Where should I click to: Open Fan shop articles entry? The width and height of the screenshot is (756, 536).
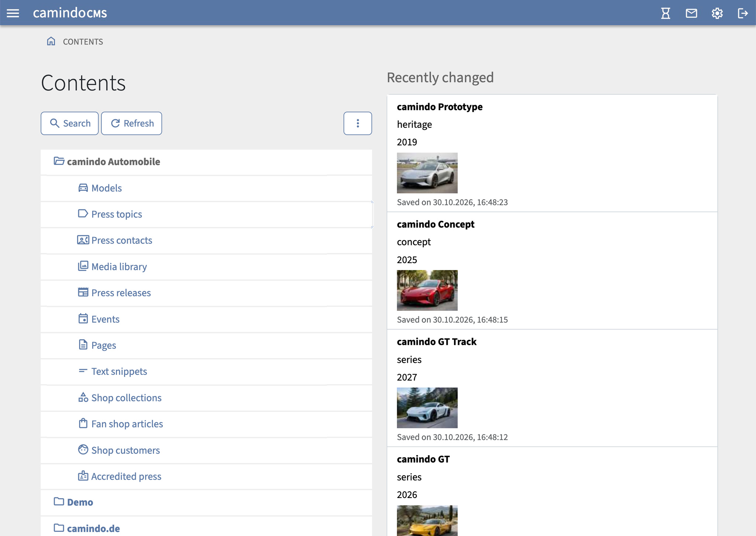127,424
